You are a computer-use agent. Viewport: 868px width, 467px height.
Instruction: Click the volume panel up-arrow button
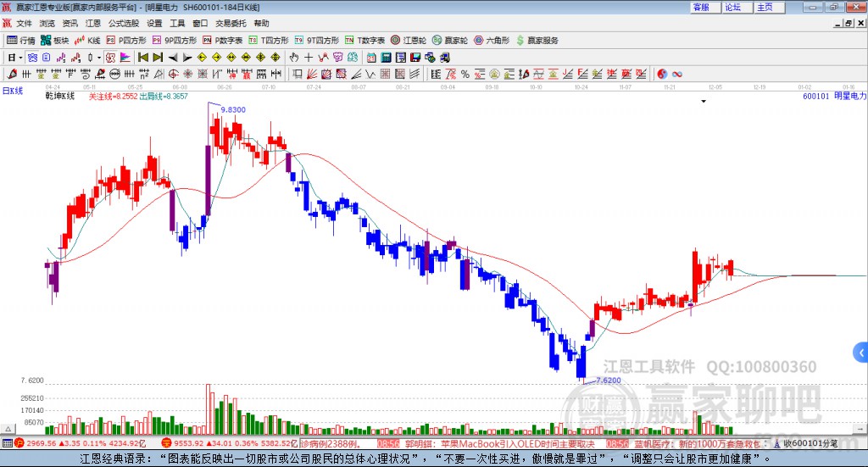[8, 429]
